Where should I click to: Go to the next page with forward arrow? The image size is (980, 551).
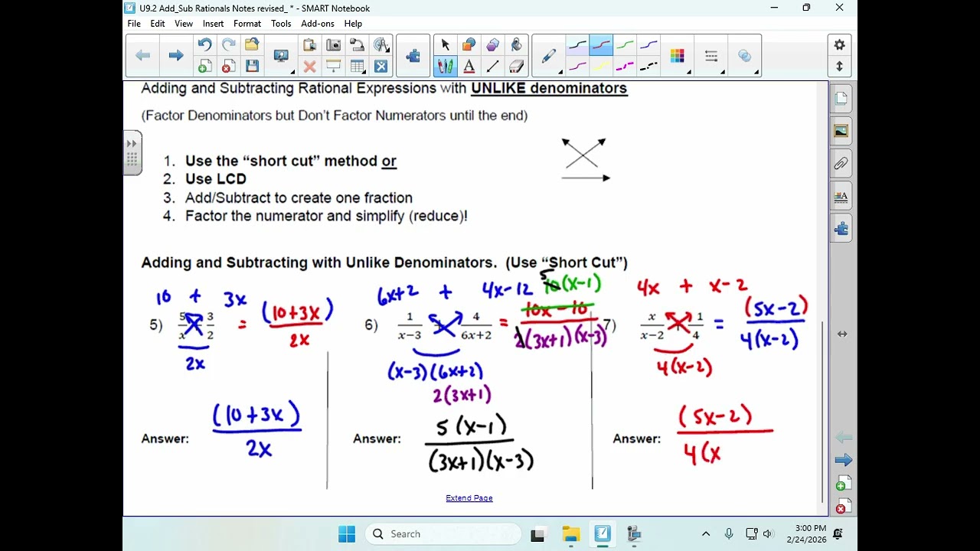[175, 55]
